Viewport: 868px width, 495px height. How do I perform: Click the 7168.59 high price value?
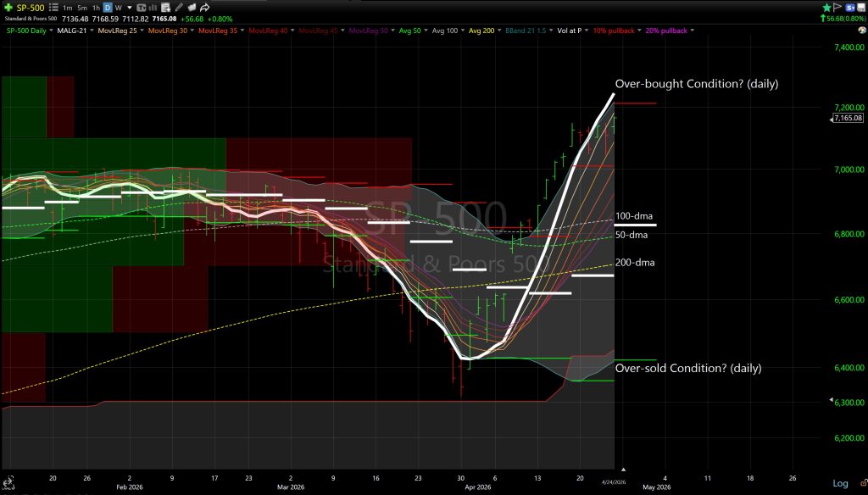click(105, 19)
